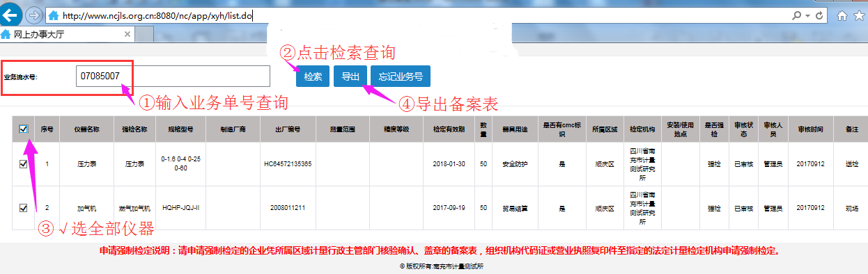
Task: Open the address bar dropdown arrow
Action: tap(807, 15)
